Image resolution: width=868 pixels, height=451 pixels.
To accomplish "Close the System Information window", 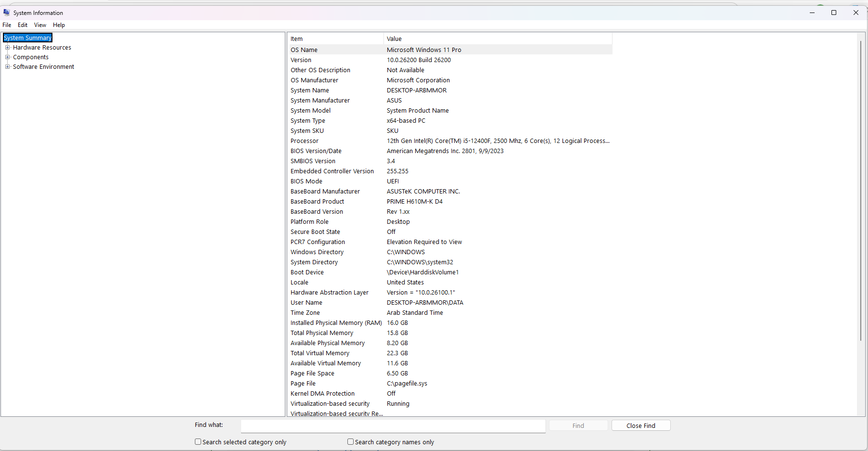I will pyautogui.click(x=856, y=13).
